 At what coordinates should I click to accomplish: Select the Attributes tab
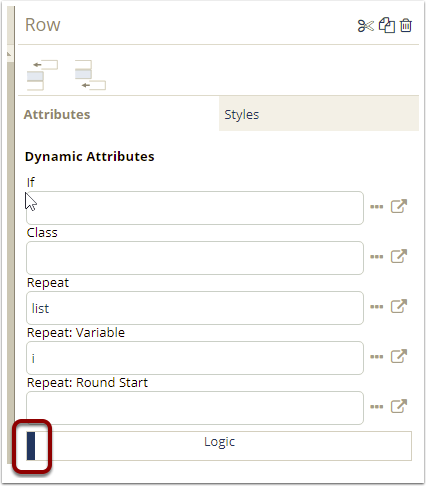pos(119,114)
